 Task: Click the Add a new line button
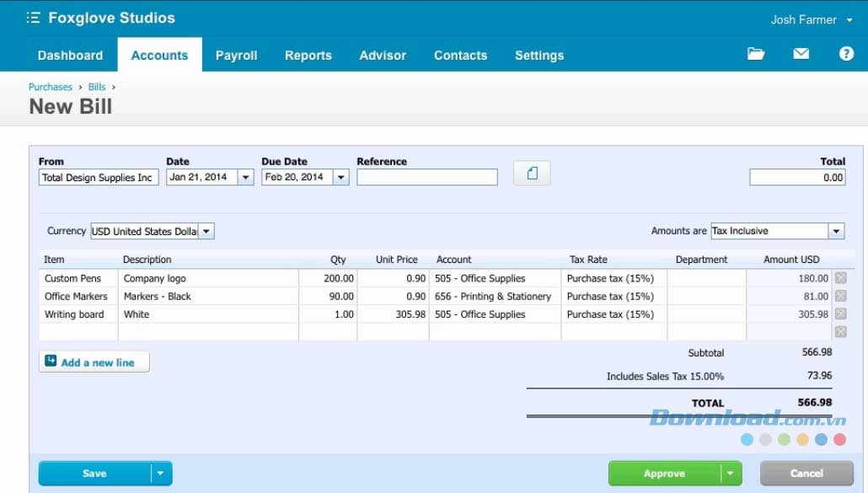[94, 362]
